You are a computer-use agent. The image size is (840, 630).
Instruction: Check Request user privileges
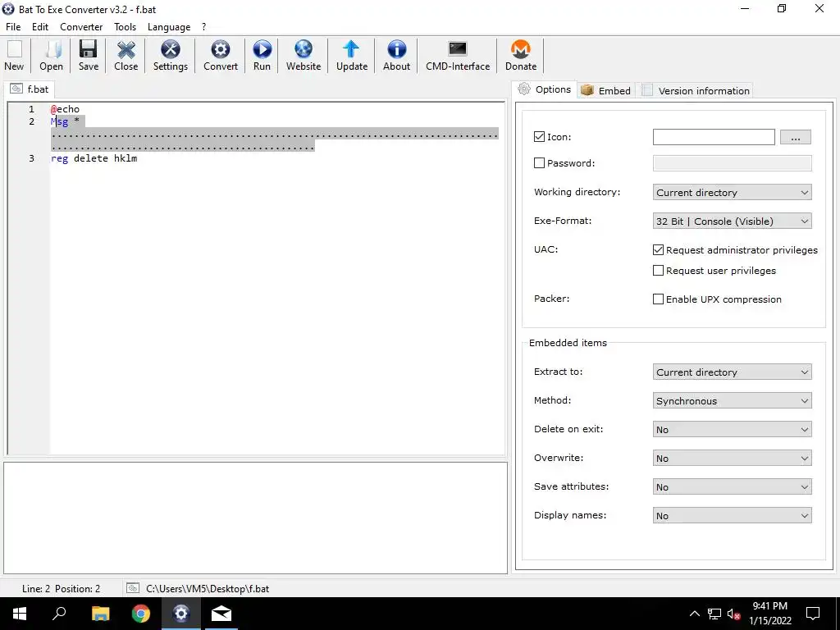(659, 271)
